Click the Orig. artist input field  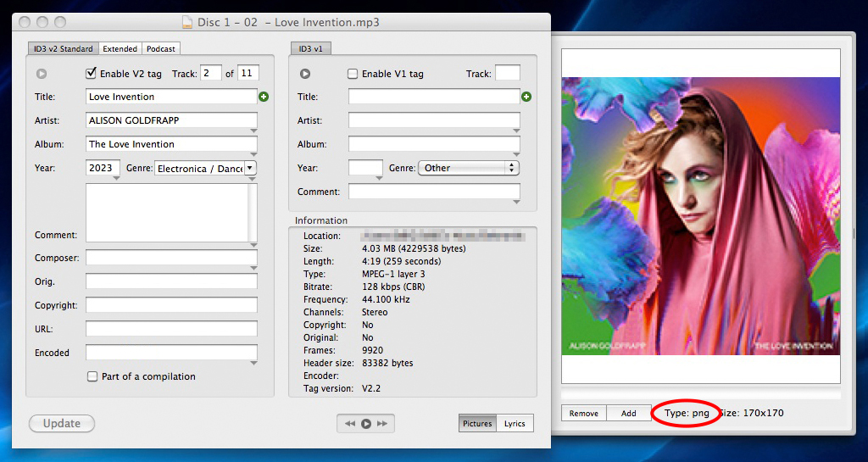(x=171, y=281)
